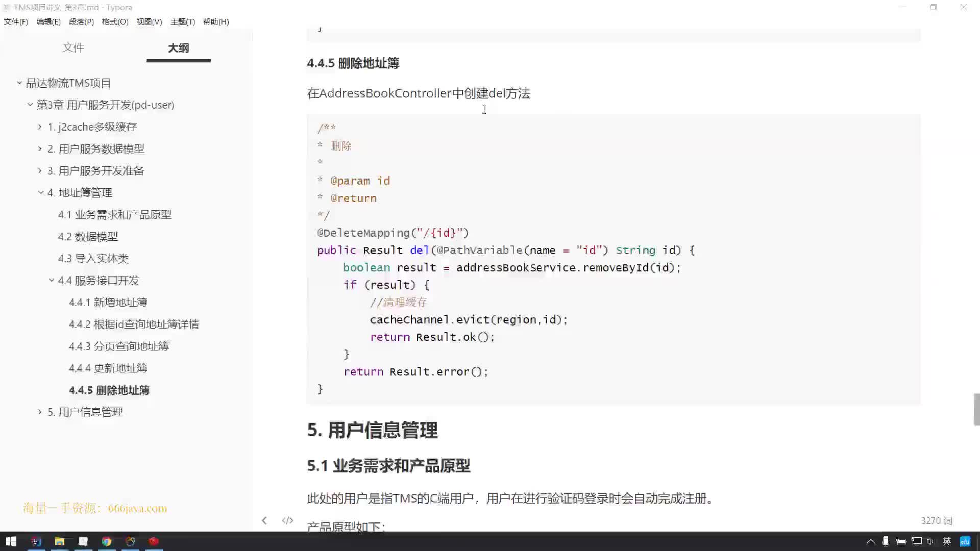This screenshot has height=551, width=980.
Task: Click heading 5.1 业务需求和产品原型 in document
Action: pos(388,466)
